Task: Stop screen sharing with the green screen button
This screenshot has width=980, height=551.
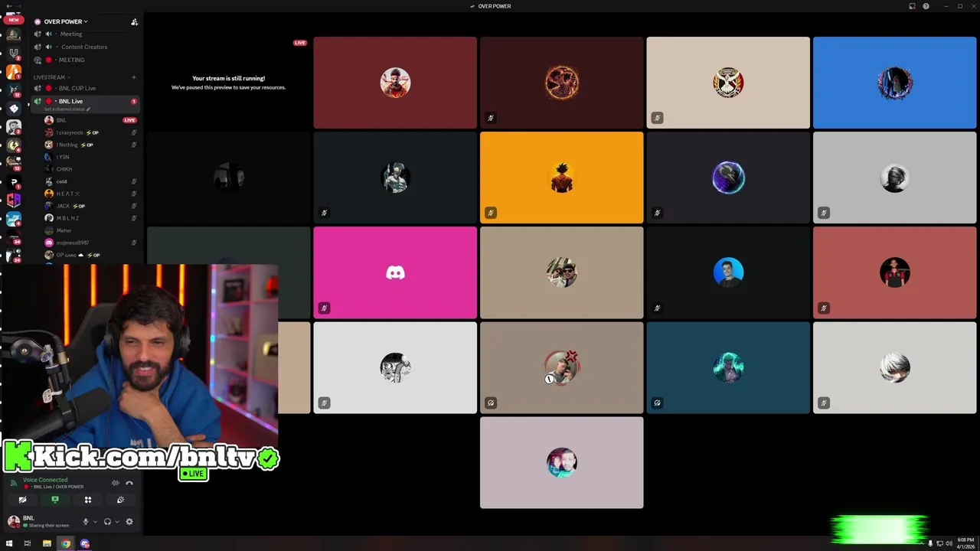Action: tap(55, 500)
